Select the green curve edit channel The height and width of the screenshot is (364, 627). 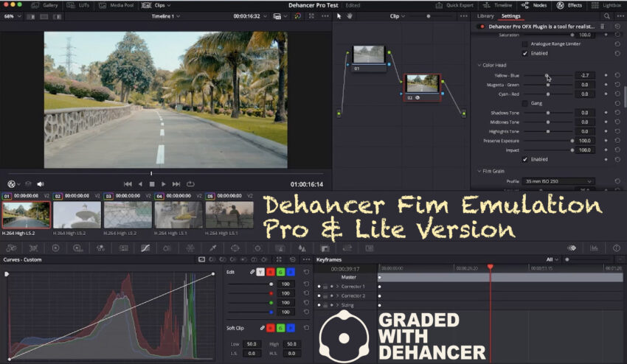[281, 272]
